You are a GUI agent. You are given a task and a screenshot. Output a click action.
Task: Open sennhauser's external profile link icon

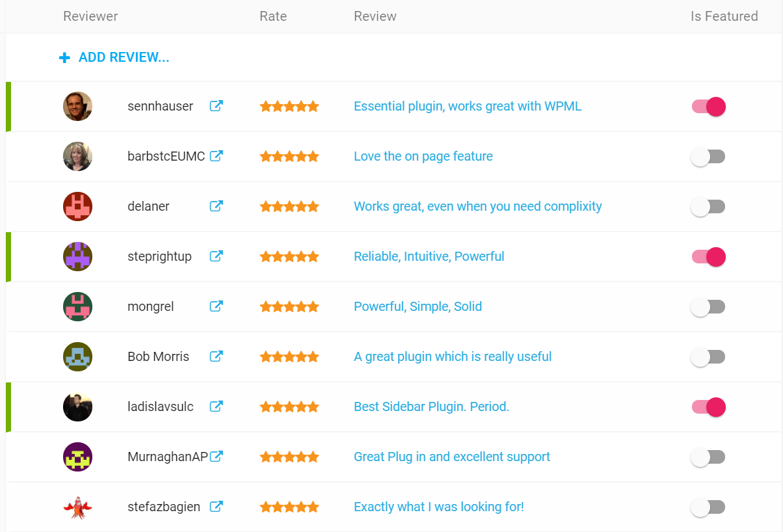[217, 106]
